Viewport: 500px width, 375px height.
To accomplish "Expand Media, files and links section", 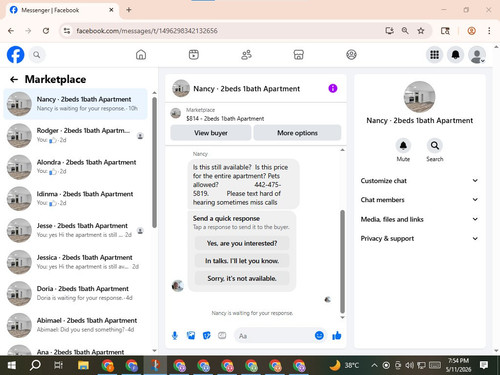I will 419,219.
